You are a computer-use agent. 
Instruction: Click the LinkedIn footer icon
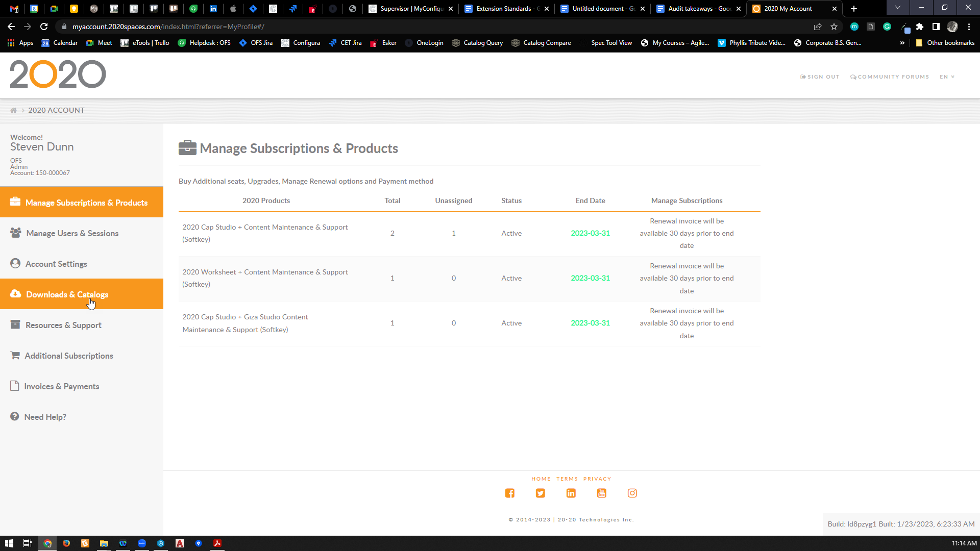[571, 493]
